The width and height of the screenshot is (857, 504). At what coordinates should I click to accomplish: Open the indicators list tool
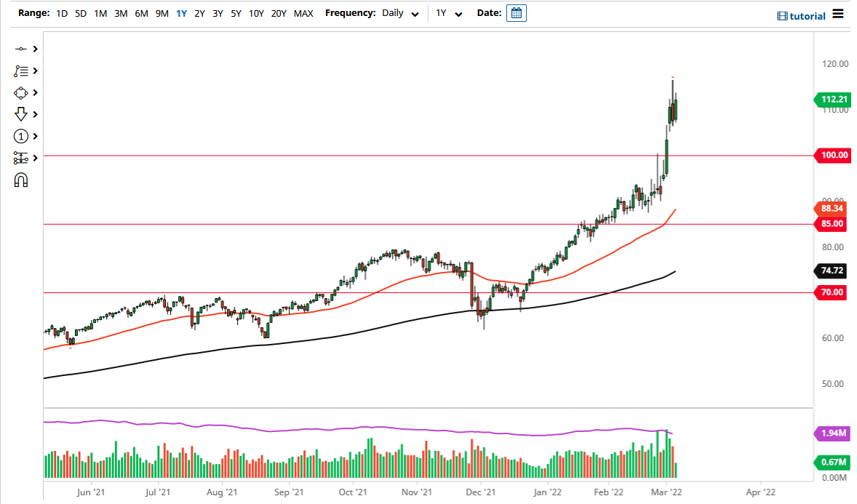tap(21, 71)
